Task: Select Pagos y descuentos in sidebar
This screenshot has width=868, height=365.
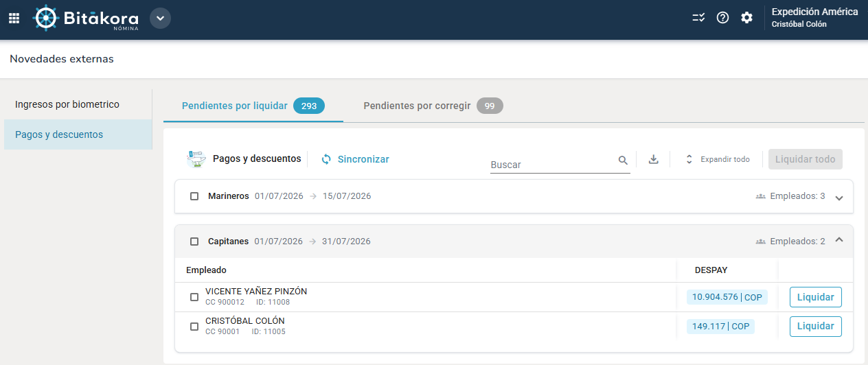Action: pyautogui.click(x=78, y=134)
